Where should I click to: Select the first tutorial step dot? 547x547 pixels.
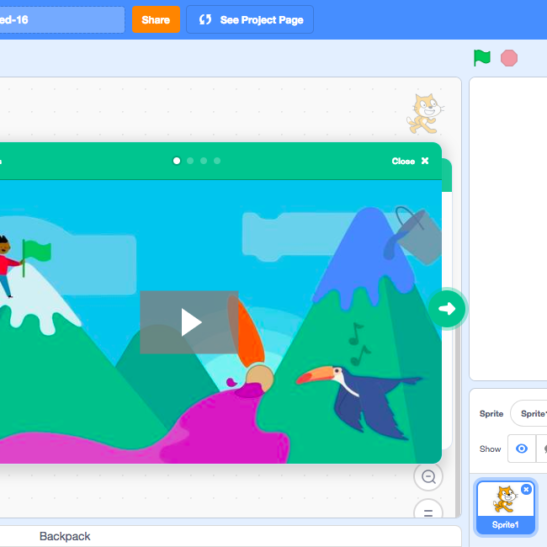[177, 161]
